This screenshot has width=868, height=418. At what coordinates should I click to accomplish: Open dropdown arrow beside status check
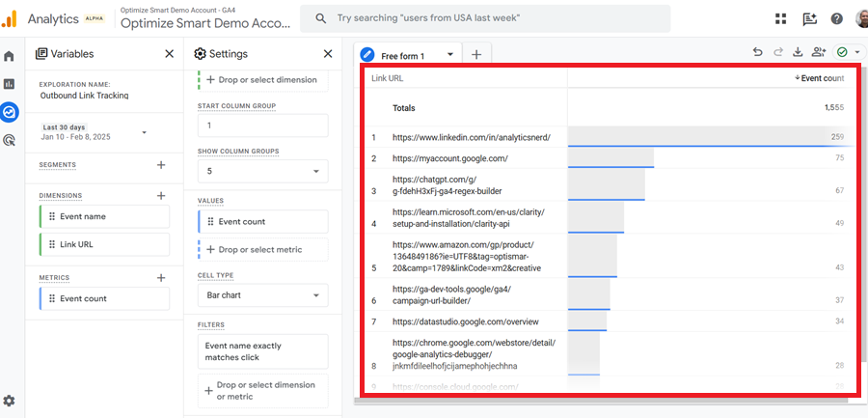click(857, 52)
